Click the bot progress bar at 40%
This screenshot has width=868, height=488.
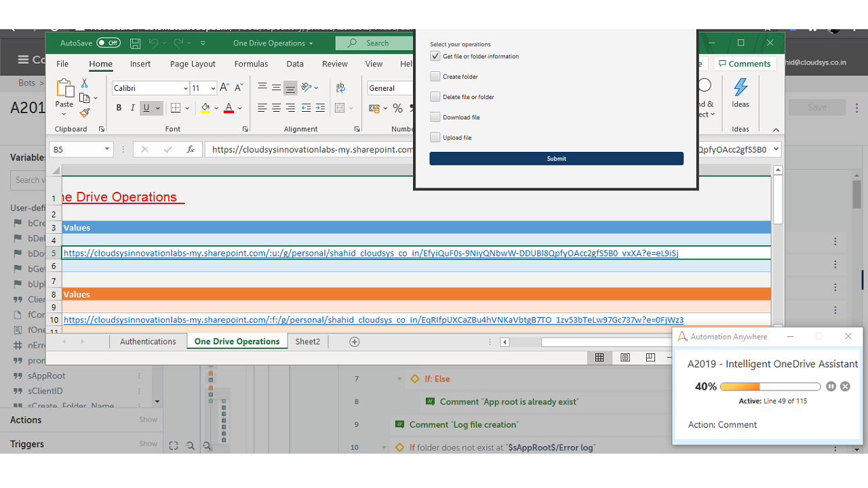point(770,386)
